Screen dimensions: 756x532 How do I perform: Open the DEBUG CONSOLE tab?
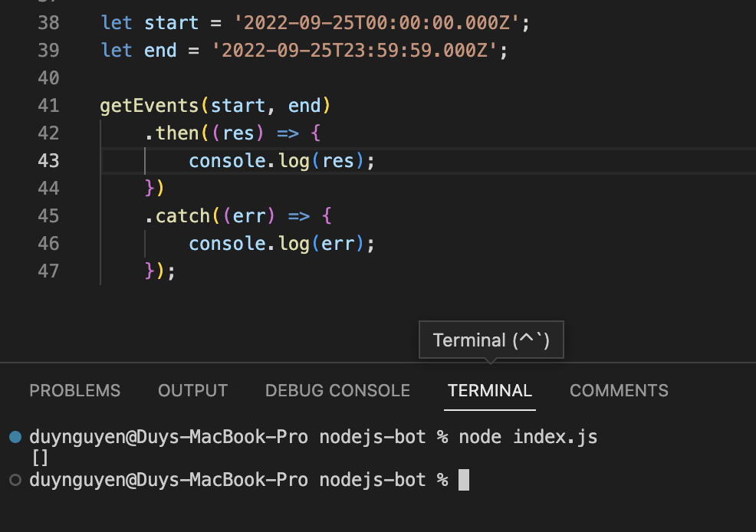[337, 391]
